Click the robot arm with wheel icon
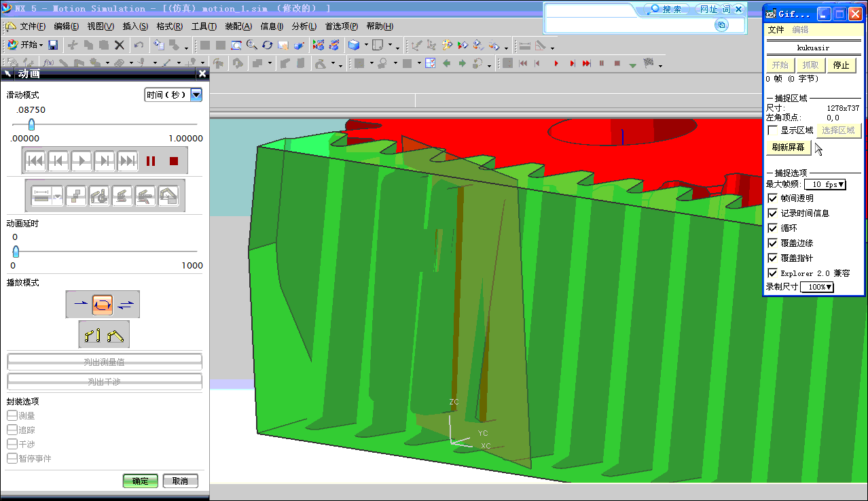868x501 pixels. pos(99,196)
